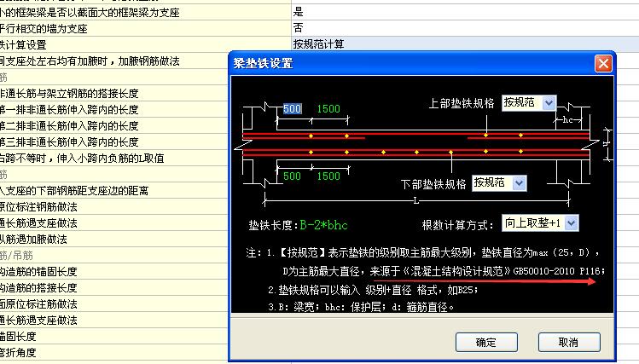639x364 pixels.
Task: Click the 筋/吊筋 group header row
Action: click(x=113, y=255)
